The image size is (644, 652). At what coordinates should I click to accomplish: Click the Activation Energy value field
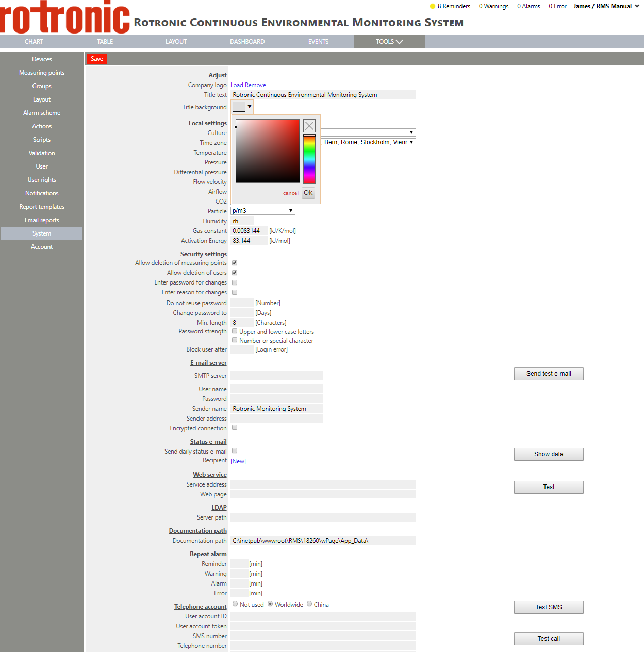[x=249, y=241]
